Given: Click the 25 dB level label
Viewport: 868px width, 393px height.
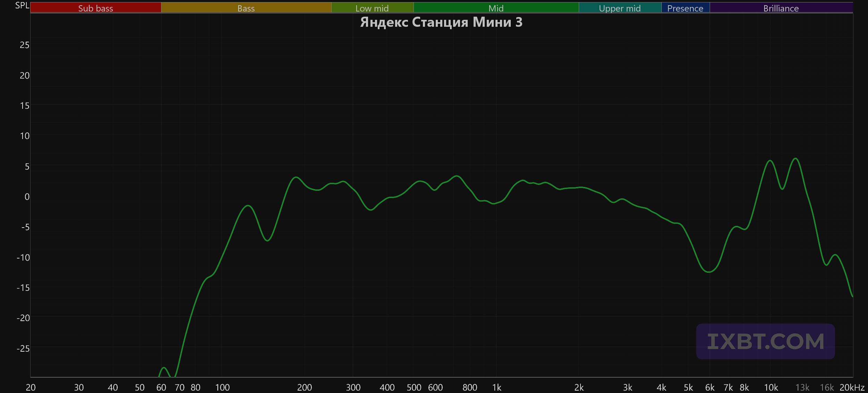Looking at the screenshot, I should pyautogui.click(x=24, y=45).
